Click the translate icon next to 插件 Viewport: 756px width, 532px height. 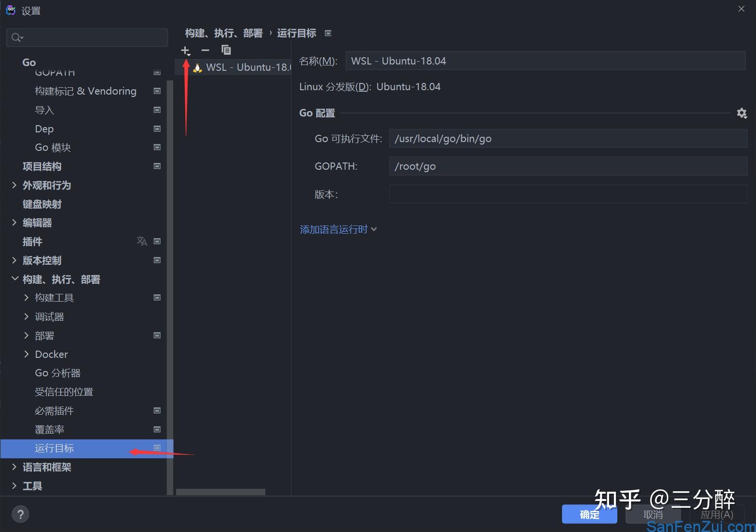[142, 241]
